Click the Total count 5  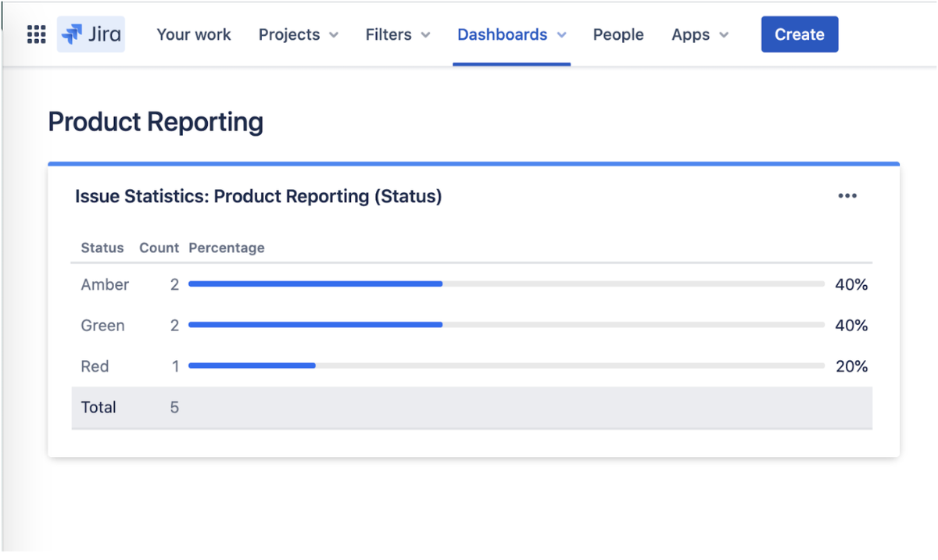coord(174,407)
